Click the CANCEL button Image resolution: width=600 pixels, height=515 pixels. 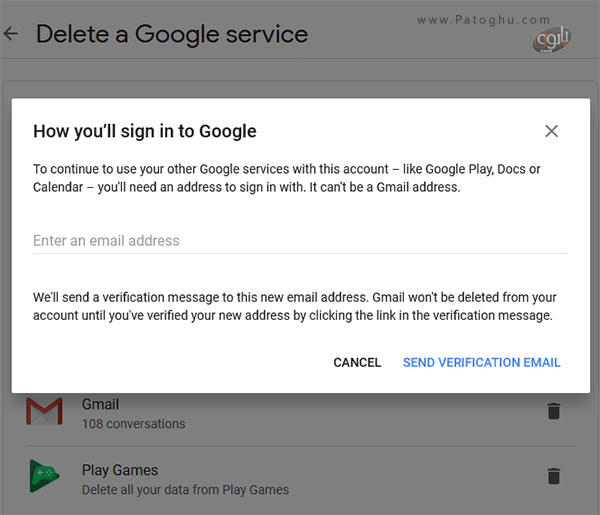click(357, 362)
